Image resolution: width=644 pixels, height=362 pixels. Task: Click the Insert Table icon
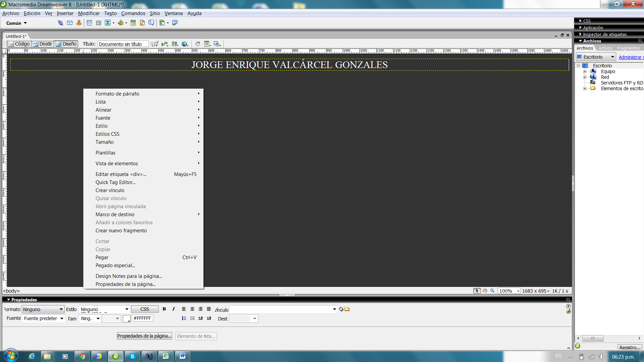pos(89,23)
